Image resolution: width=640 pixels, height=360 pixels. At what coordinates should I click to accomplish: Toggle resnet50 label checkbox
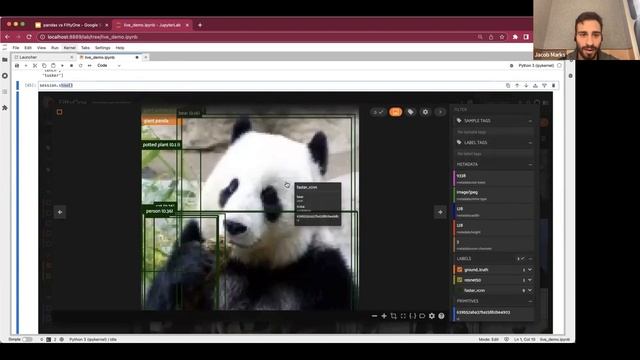(460, 280)
